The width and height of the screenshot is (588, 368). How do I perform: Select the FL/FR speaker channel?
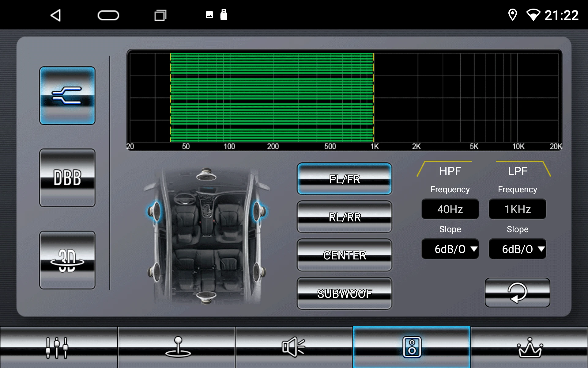(x=344, y=179)
